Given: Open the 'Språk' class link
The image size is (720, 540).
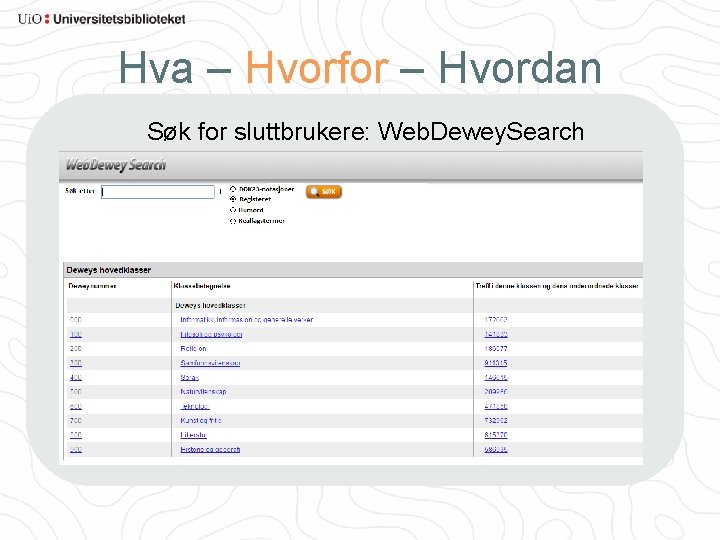Looking at the screenshot, I should (190, 377).
